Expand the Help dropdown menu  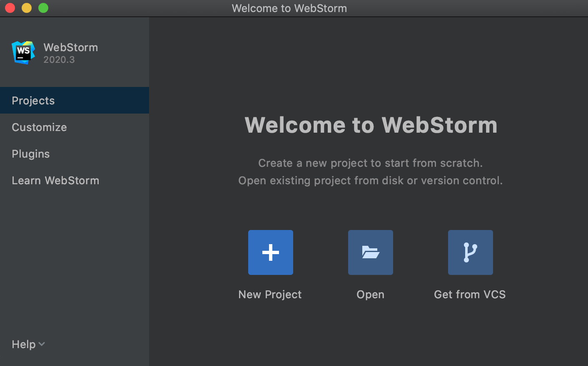click(28, 344)
